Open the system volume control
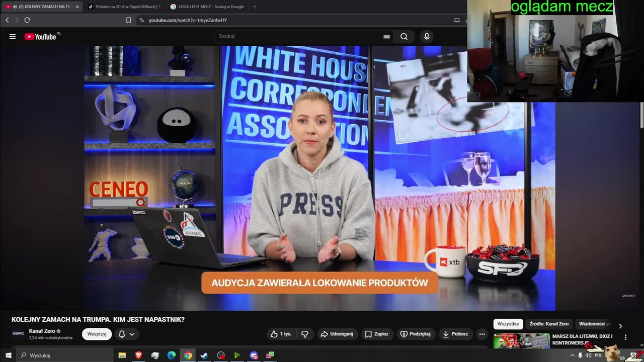Image resolution: width=644 pixels, height=362 pixels. 589,355
